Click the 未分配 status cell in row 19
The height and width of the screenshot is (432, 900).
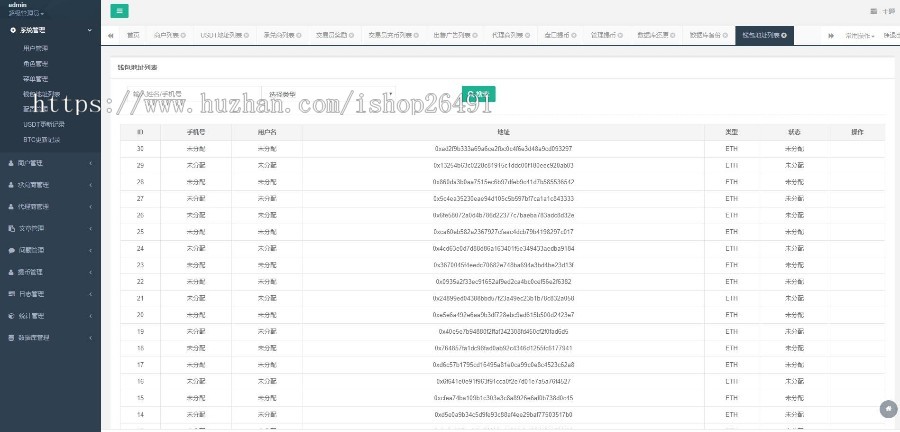794,332
